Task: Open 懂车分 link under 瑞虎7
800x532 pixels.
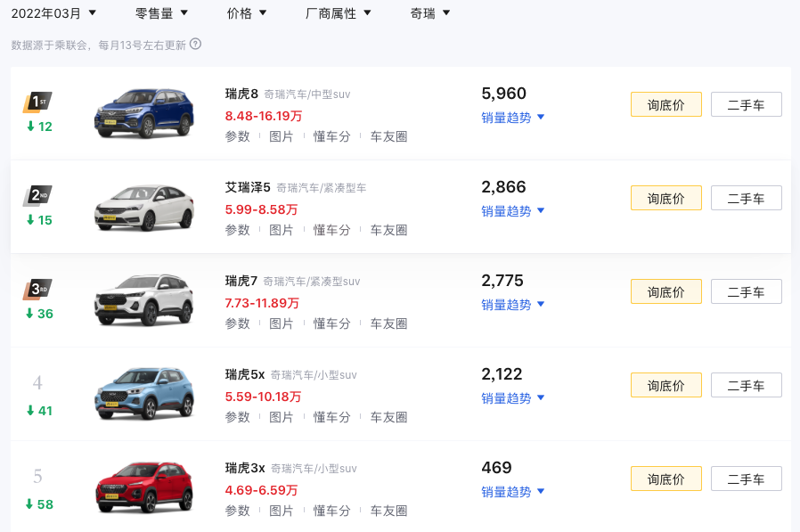Action: (331, 323)
